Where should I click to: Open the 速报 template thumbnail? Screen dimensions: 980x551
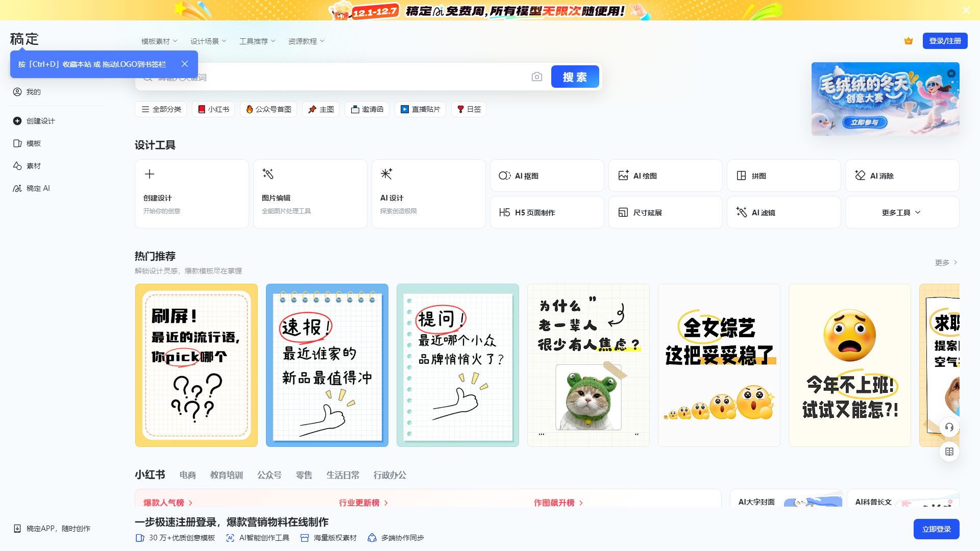327,365
